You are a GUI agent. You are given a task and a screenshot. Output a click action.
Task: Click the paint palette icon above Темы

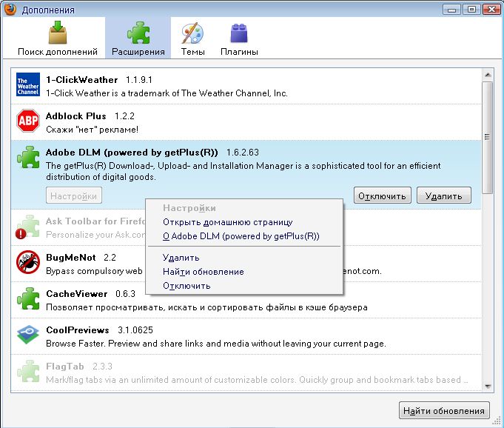click(192, 33)
